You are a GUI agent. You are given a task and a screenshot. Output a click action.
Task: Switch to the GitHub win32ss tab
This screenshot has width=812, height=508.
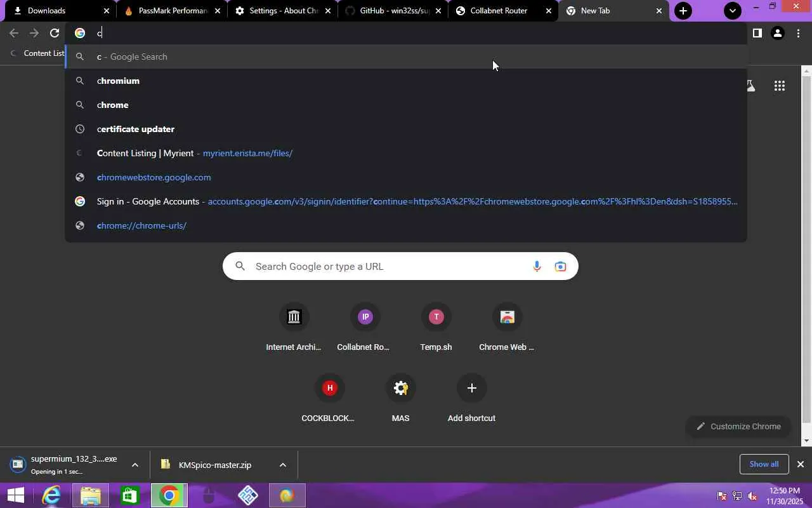pos(393,11)
